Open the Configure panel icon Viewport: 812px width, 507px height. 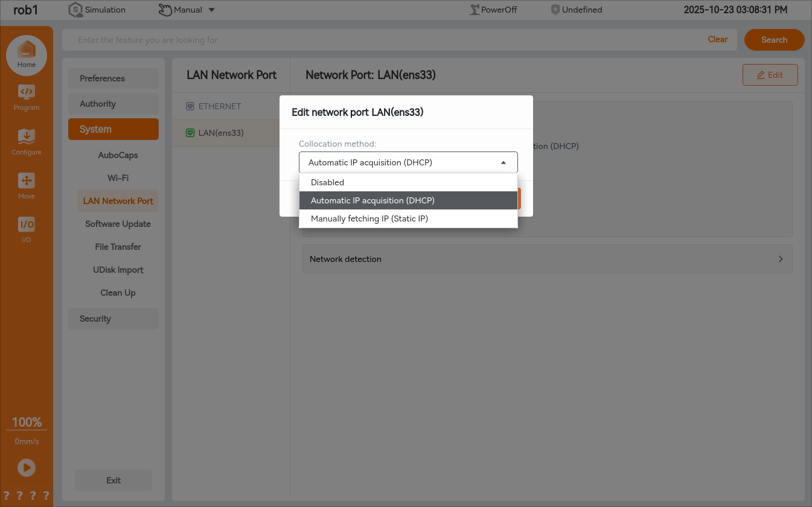click(27, 137)
